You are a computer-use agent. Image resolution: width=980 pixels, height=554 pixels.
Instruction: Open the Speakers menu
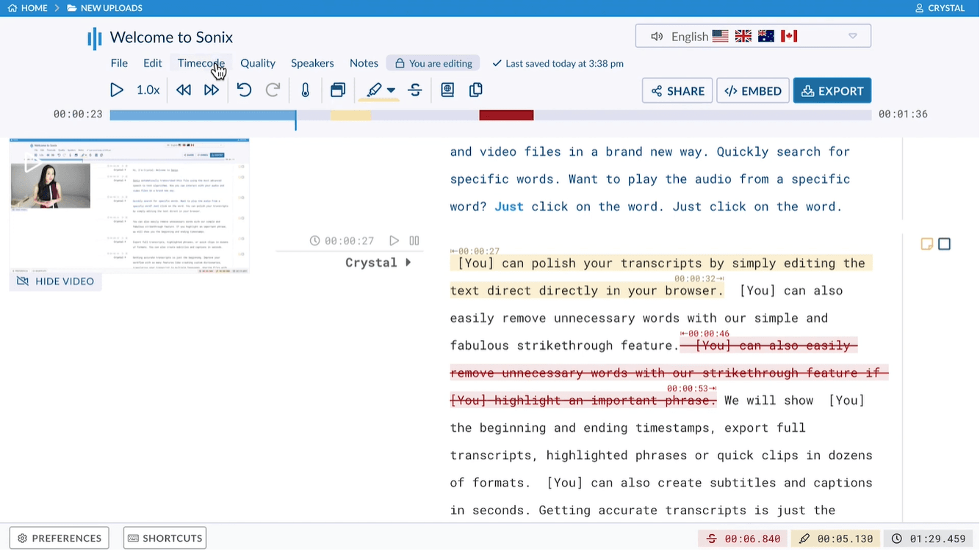tap(312, 63)
